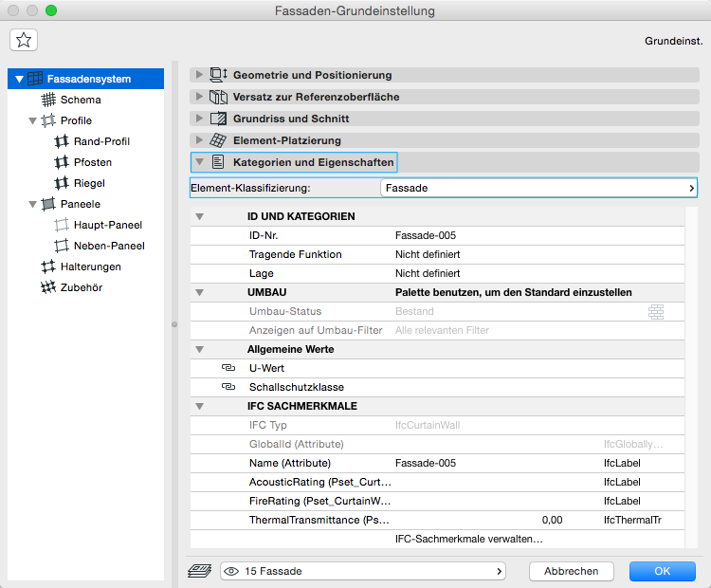Screen dimensions: 711x588
Task: Open the Element-Klassifizierung dropdown
Action: coord(538,188)
